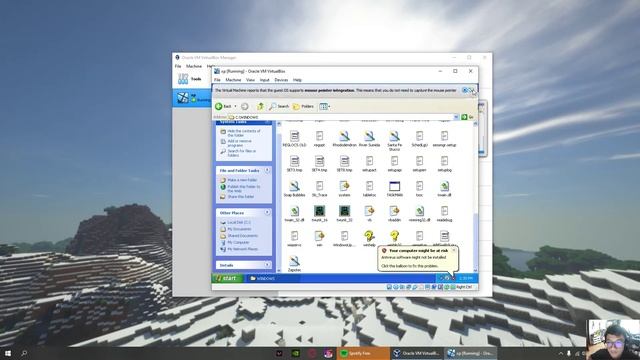Open Machine menu of VM window
Screen dimensions: 640x360
(233, 80)
